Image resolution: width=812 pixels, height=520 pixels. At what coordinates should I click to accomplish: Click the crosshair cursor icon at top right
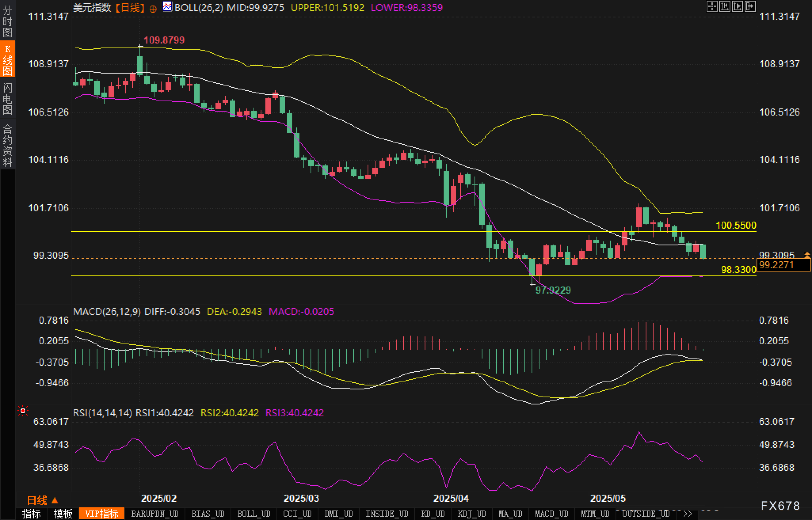(712, 6)
